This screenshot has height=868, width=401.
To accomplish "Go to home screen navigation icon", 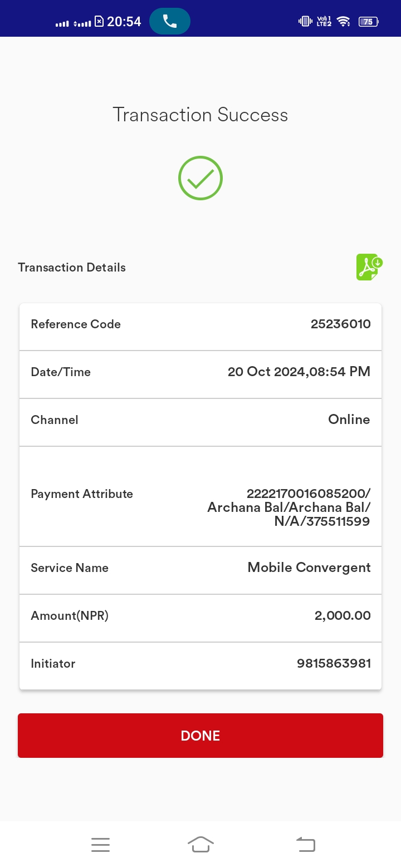I will pyautogui.click(x=200, y=844).
